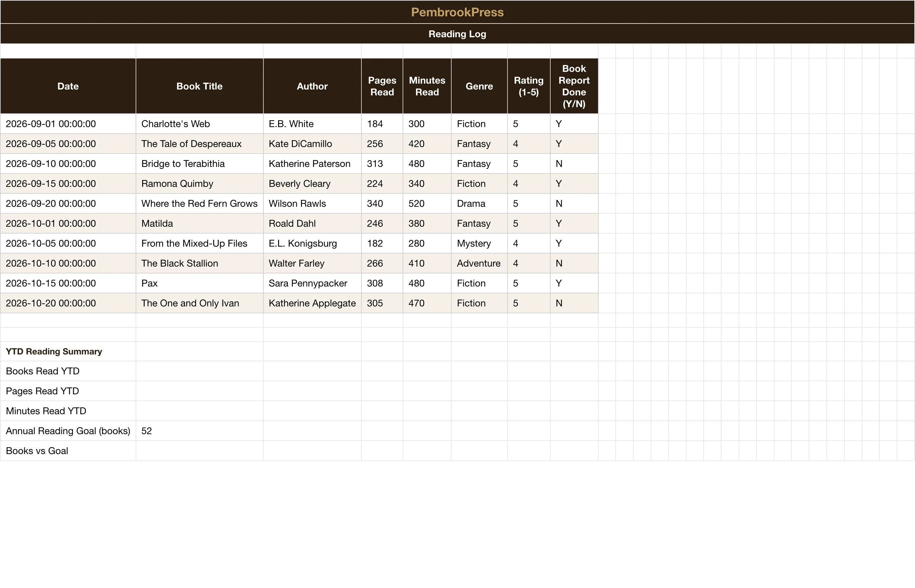
Task: Click the date 2026-09-01 00:00:00 cell
Action: tap(68, 124)
